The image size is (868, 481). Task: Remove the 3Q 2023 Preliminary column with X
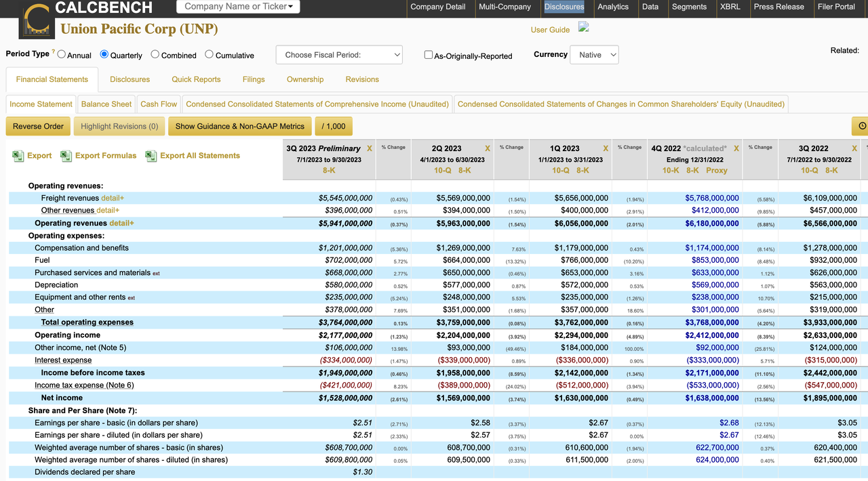tap(370, 148)
